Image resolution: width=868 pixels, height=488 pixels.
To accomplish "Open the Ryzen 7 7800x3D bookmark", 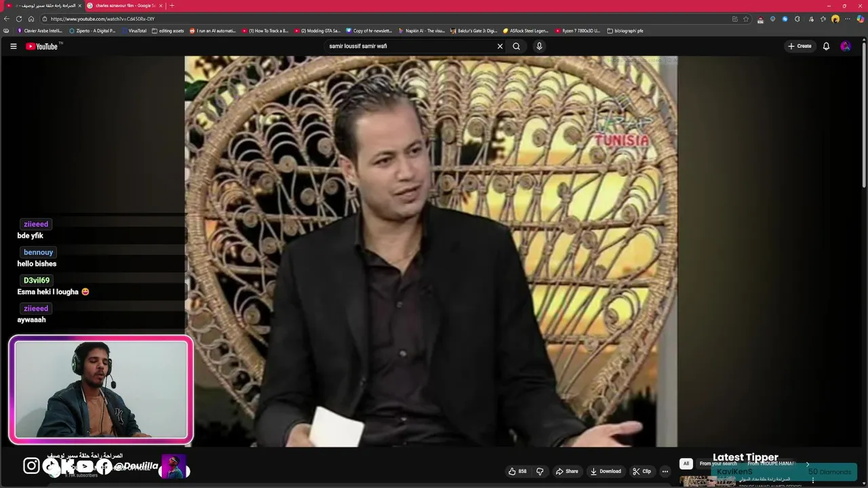I will pos(578,30).
